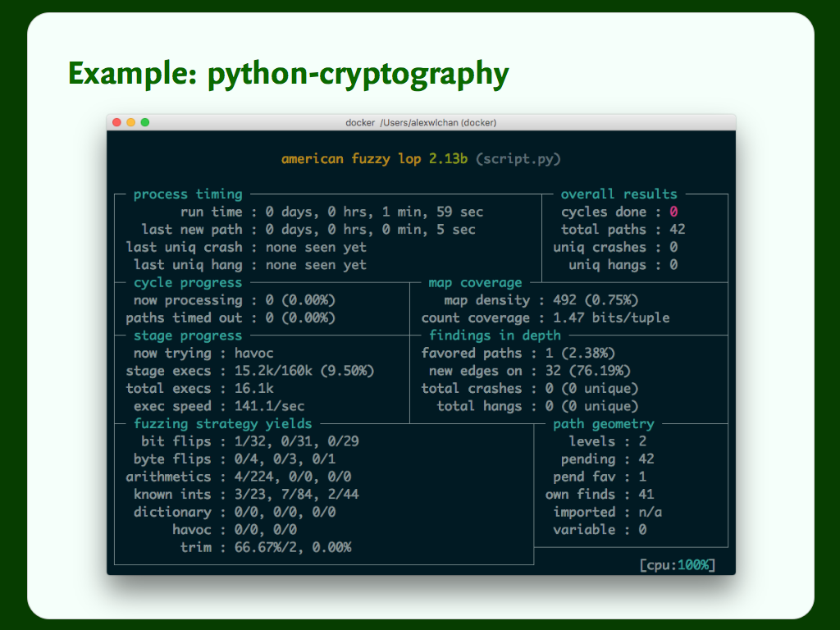This screenshot has width=840, height=630.
Task: Click the 'american fuzzy lop' banner text
Action: click(x=351, y=159)
